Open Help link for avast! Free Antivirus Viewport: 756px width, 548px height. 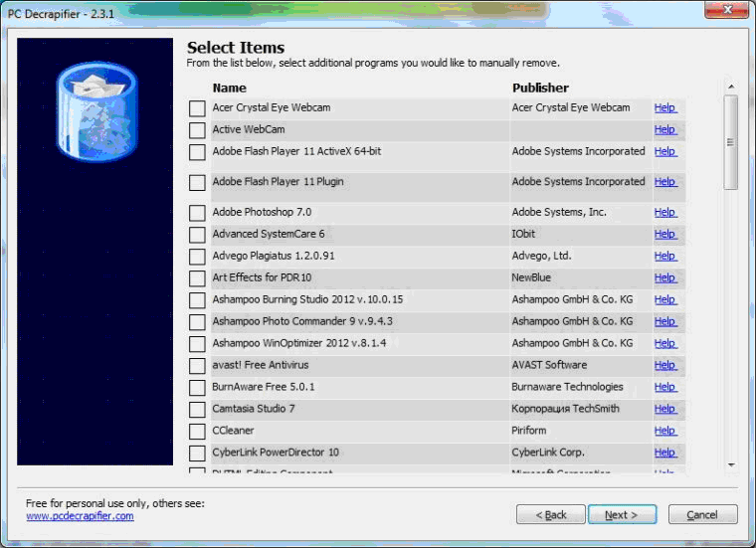click(x=665, y=365)
